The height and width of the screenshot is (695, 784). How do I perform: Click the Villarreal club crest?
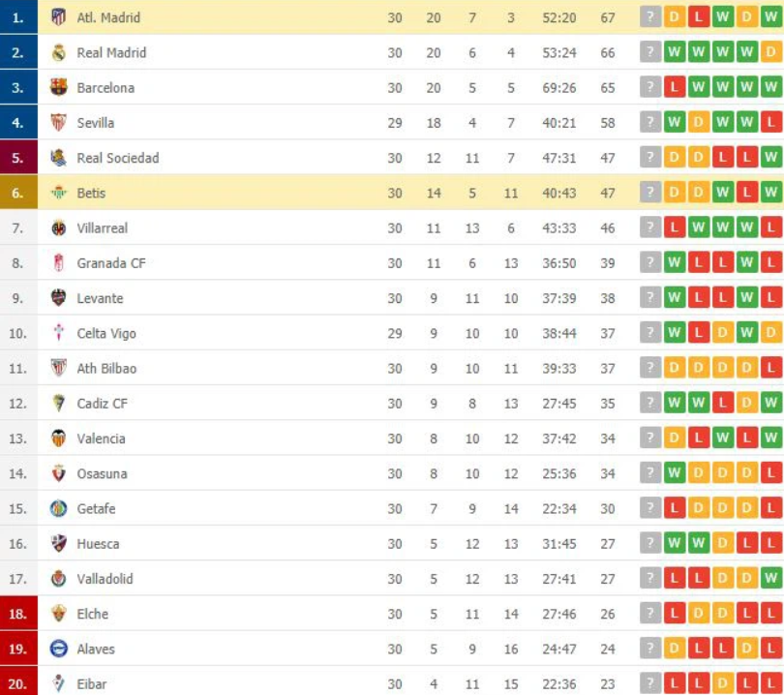click(x=59, y=227)
